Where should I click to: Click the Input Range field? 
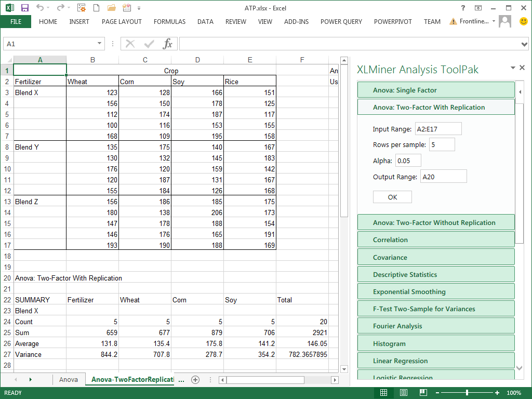click(438, 128)
